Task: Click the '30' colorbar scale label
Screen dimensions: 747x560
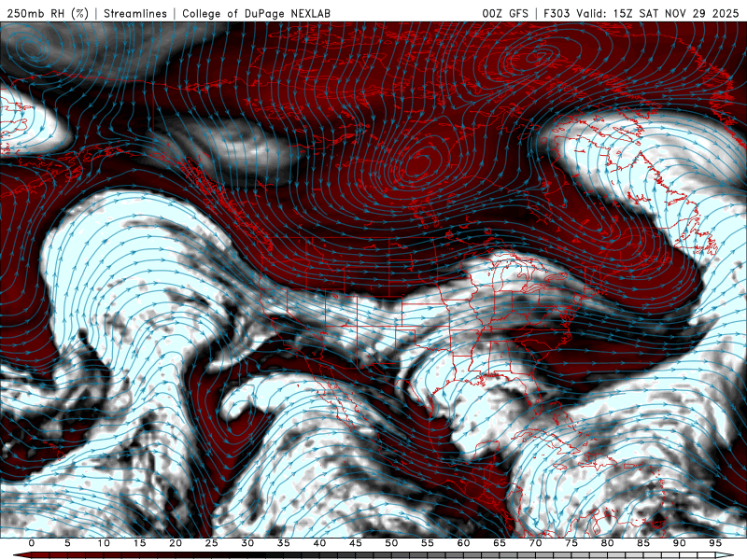Action: pos(247,543)
